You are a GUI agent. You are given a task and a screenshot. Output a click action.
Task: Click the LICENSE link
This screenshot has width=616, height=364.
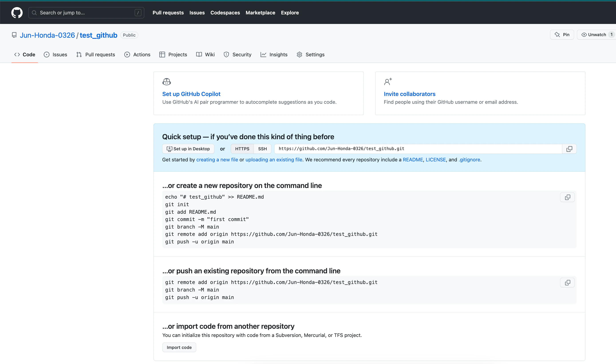(436, 160)
